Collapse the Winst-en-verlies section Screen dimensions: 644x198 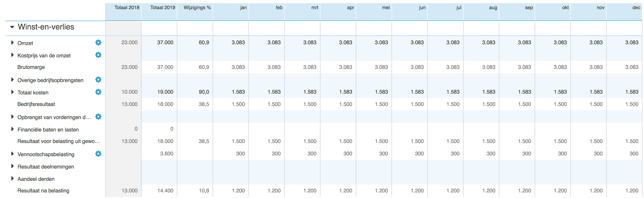[x=12, y=27]
